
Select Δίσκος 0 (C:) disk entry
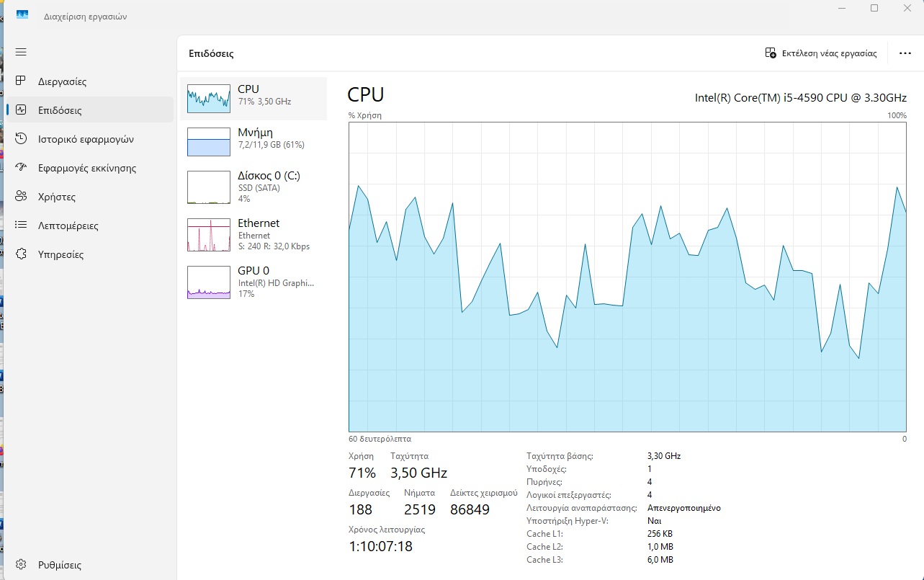click(x=209, y=187)
